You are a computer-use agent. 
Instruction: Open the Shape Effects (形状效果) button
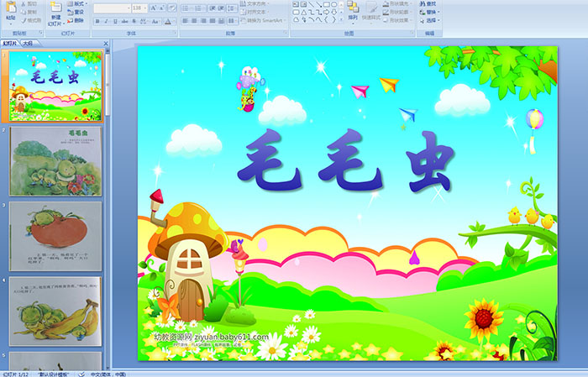point(397,20)
